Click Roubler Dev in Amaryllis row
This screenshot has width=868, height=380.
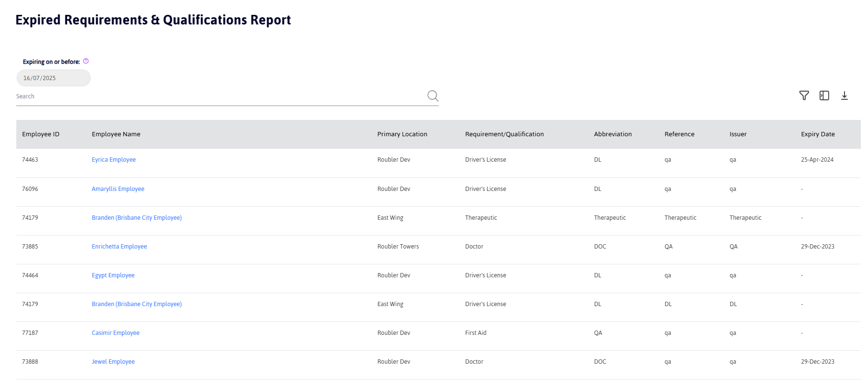coord(394,189)
